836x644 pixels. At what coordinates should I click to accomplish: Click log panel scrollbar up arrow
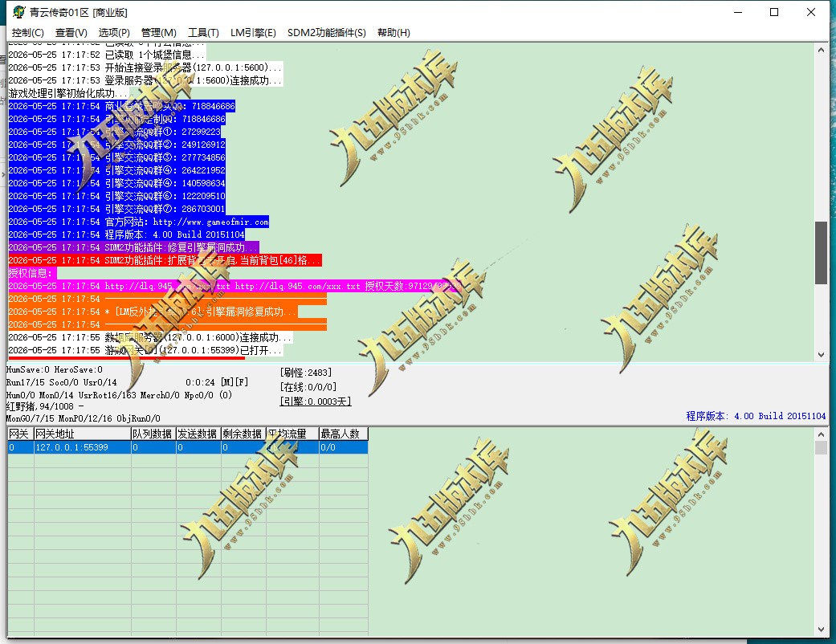click(821, 50)
